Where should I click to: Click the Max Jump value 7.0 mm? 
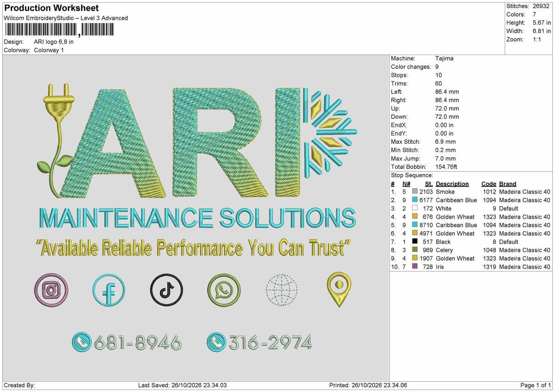445,159
